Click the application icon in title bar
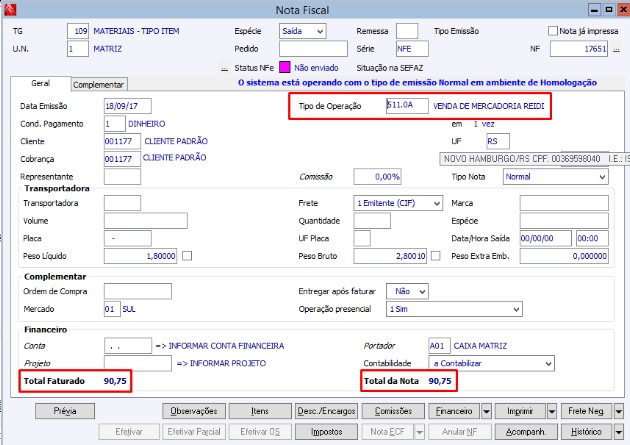 pos(10,9)
